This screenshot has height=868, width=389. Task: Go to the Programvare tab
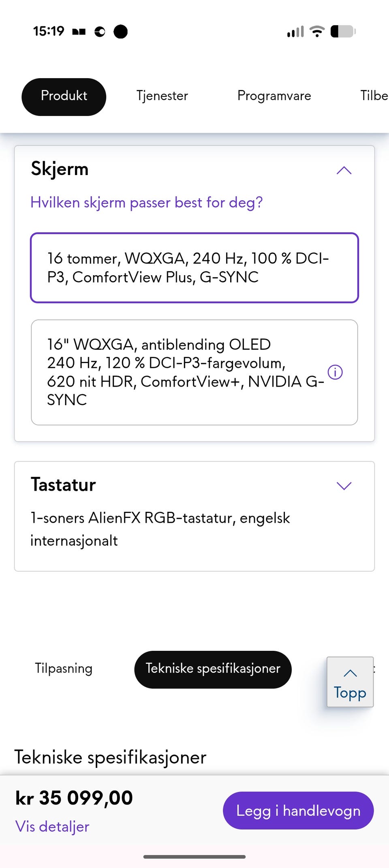tap(274, 96)
